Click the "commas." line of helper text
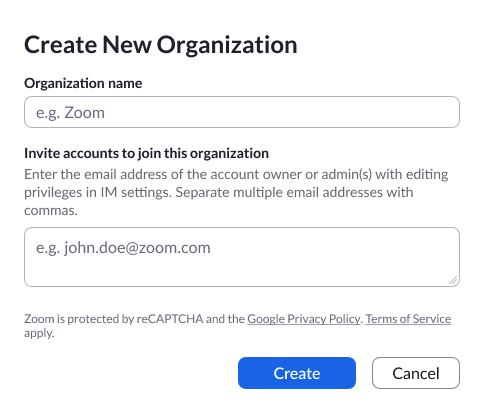 (x=51, y=210)
